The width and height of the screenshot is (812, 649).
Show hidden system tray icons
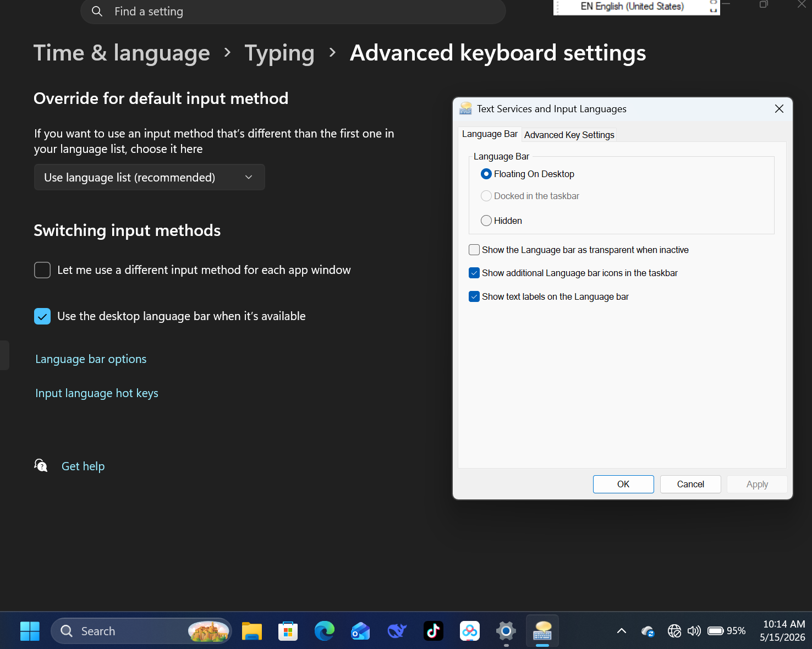point(622,631)
